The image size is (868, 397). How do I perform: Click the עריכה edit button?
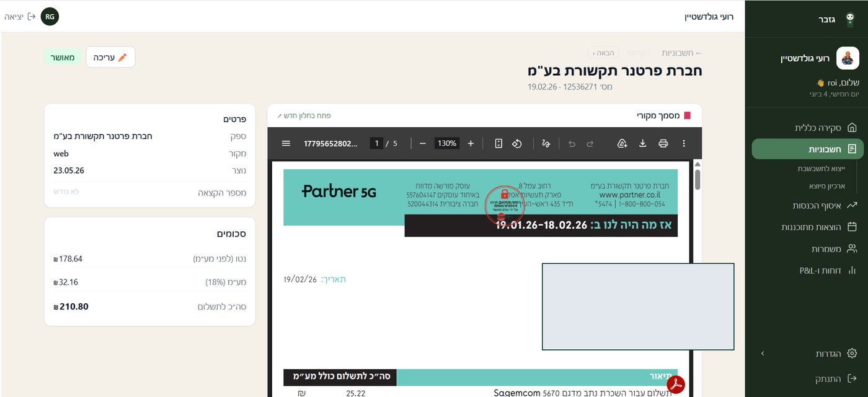point(110,57)
